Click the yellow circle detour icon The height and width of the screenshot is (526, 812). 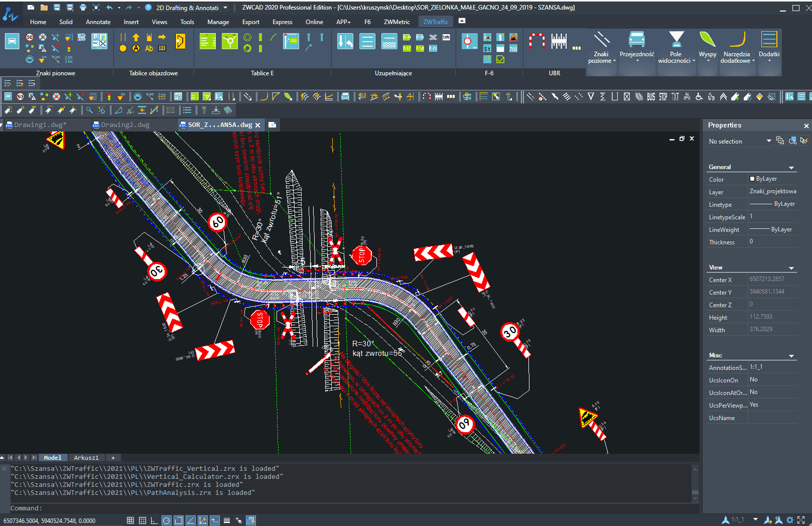(x=123, y=48)
